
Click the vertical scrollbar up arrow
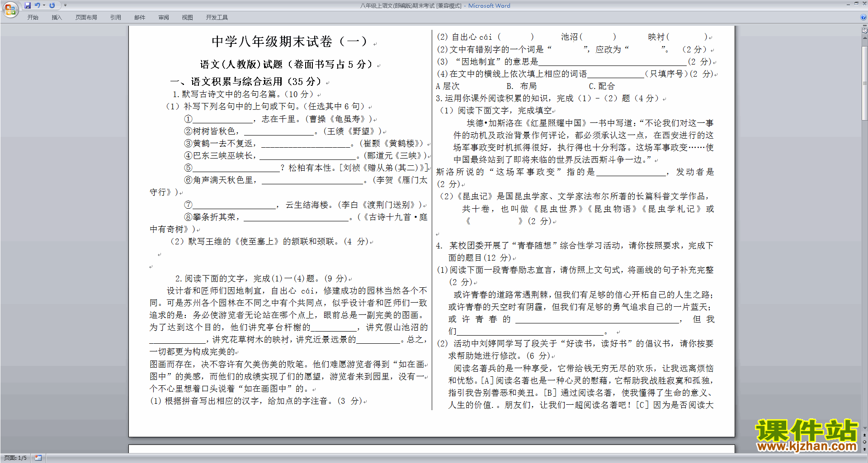(x=865, y=38)
